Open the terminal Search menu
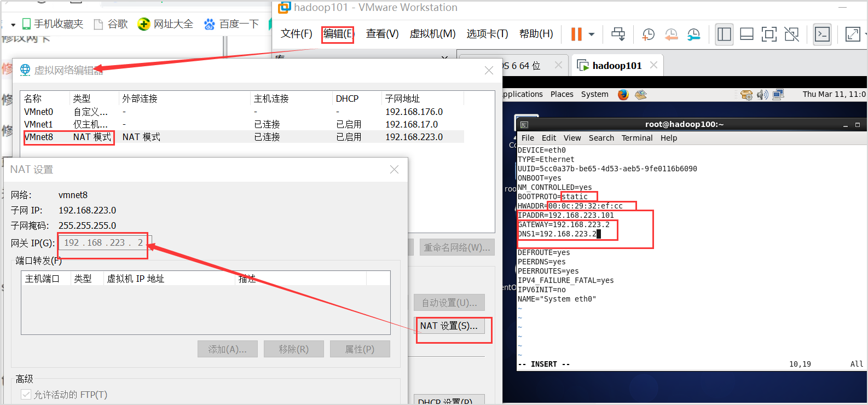Screen dimensions: 868x405 601,138
